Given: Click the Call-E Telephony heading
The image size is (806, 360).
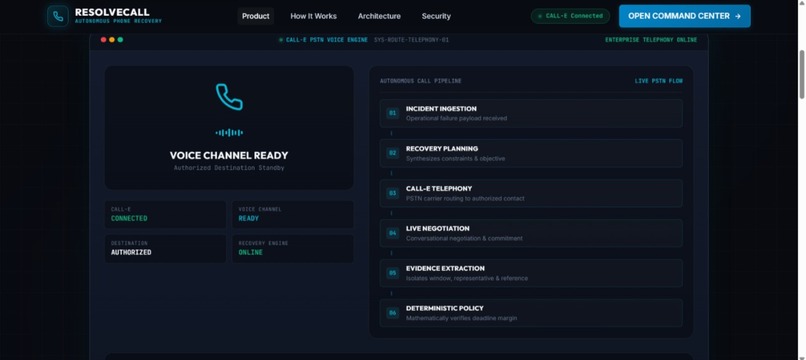Looking at the screenshot, I should point(438,189).
